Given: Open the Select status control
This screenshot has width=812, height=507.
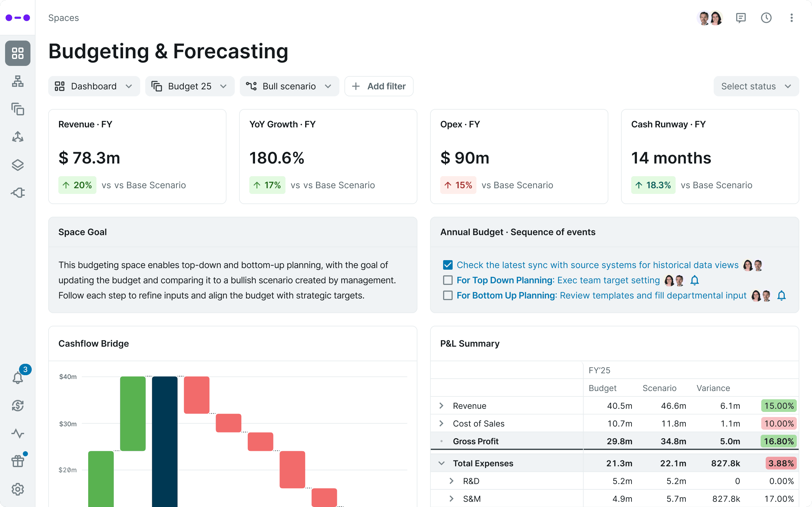Looking at the screenshot, I should pyautogui.click(x=756, y=86).
